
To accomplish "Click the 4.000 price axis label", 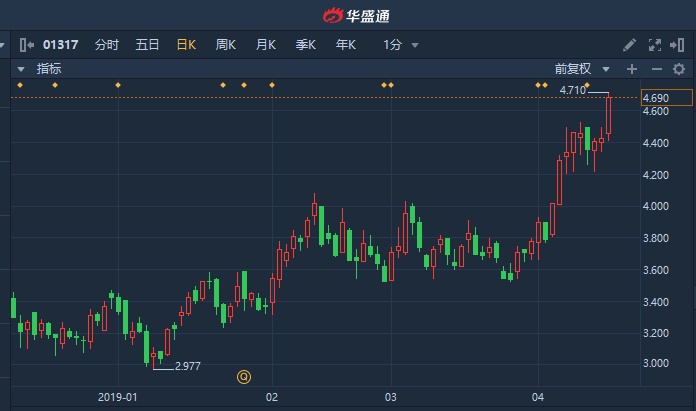I will pos(656,206).
